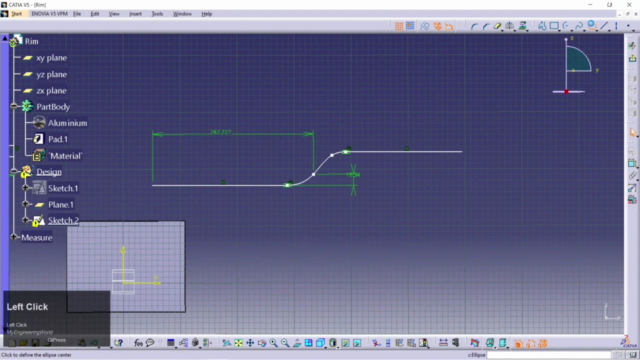Viewport: 640px width, 360px height.
Task: Toggle Snap to Point icon
Action: click(x=410, y=26)
